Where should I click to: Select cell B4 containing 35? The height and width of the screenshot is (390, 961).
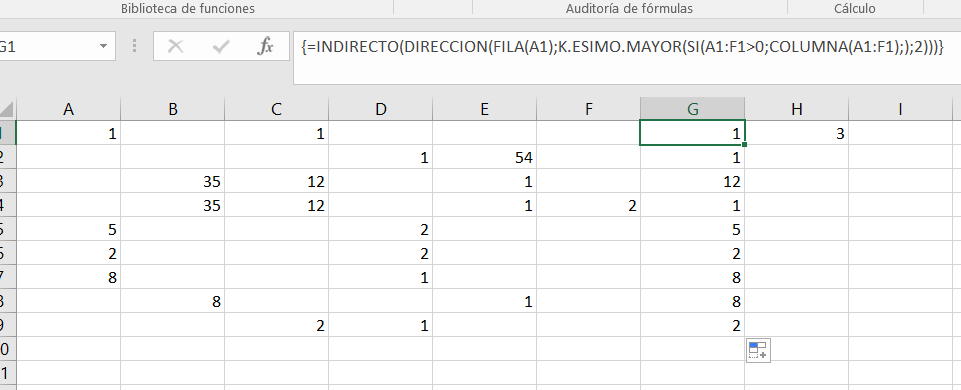[x=173, y=205]
